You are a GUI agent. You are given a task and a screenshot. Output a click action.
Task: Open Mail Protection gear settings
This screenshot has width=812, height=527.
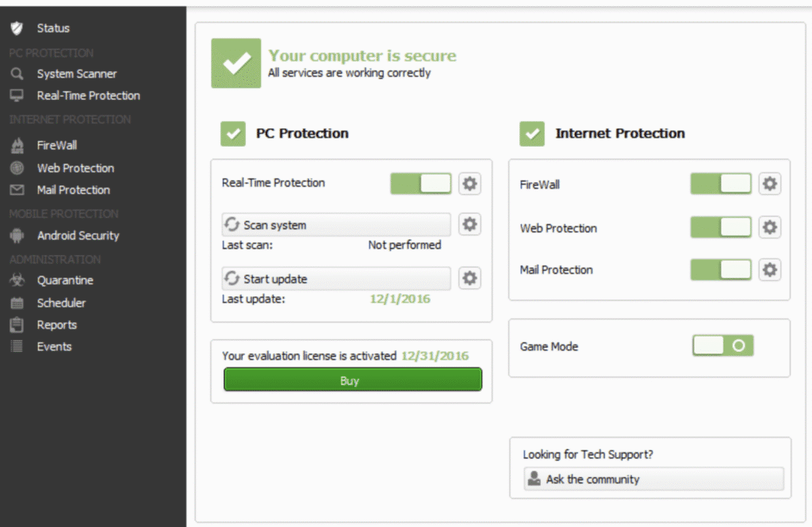pos(769,269)
